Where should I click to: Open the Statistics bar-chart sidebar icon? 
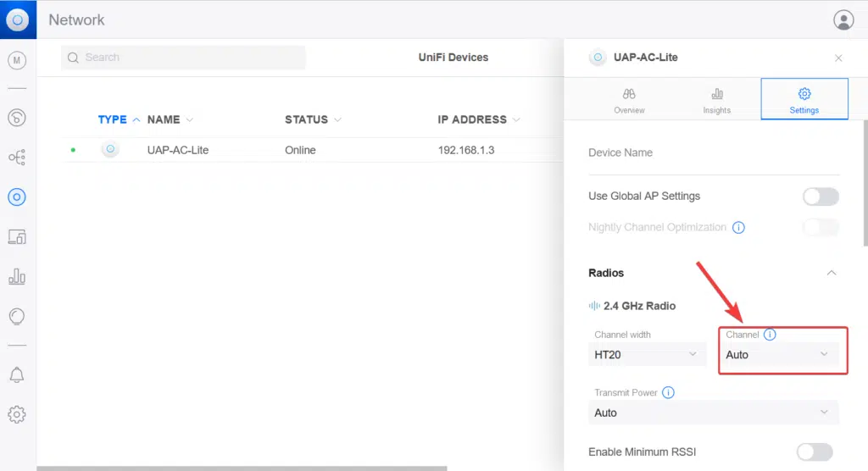pos(17,276)
